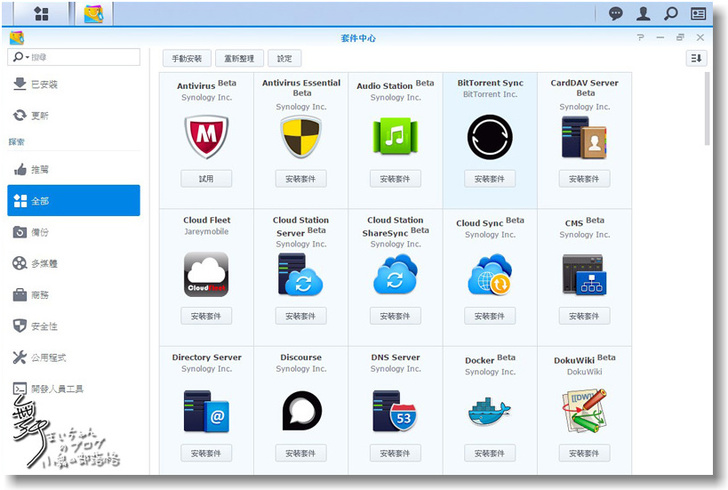This screenshot has width=728, height=490.
Task: Select the 全部 category in sidebar
Action: pos(74,201)
